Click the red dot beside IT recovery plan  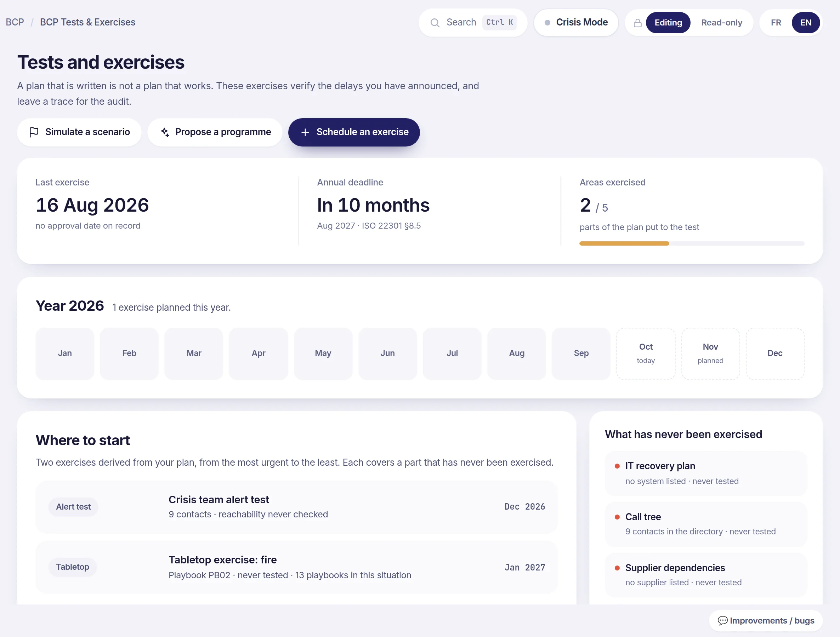point(617,466)
